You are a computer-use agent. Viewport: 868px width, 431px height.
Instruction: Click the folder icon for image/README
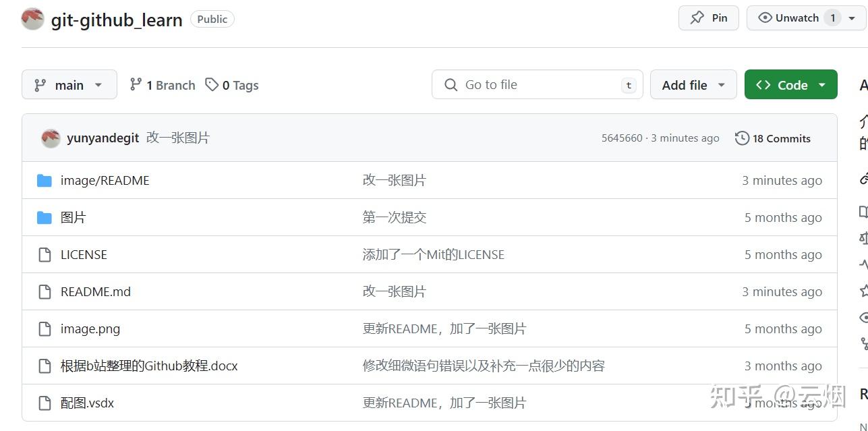(x=45, y=180)
